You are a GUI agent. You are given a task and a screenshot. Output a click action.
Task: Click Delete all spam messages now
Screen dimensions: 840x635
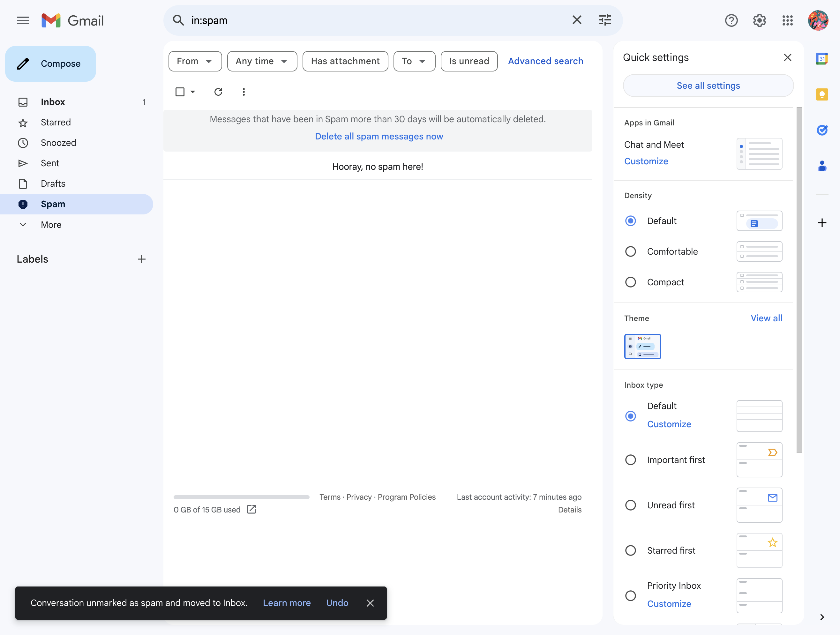(379, 136)
